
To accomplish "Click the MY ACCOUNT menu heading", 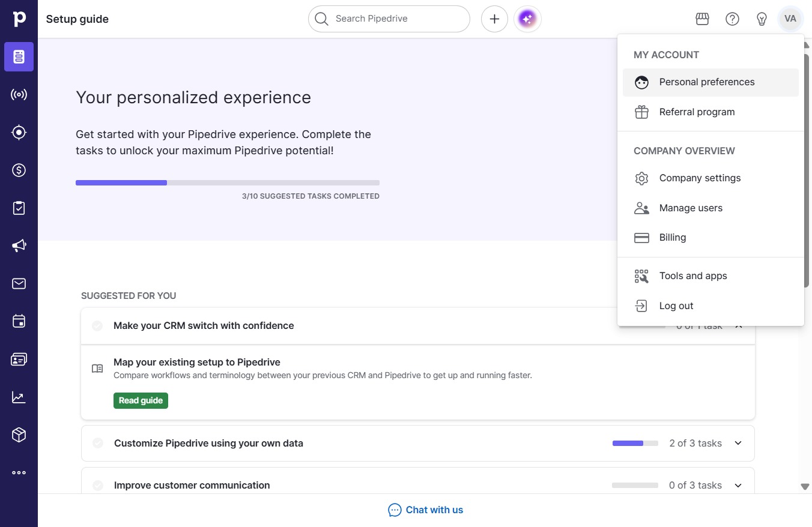I will coord(667,55).
